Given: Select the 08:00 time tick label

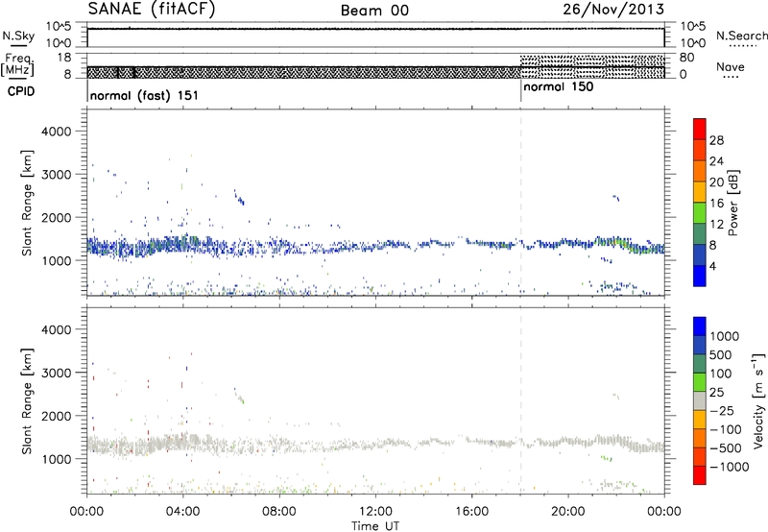Looking at the screenshot, I should click(278, 512).
